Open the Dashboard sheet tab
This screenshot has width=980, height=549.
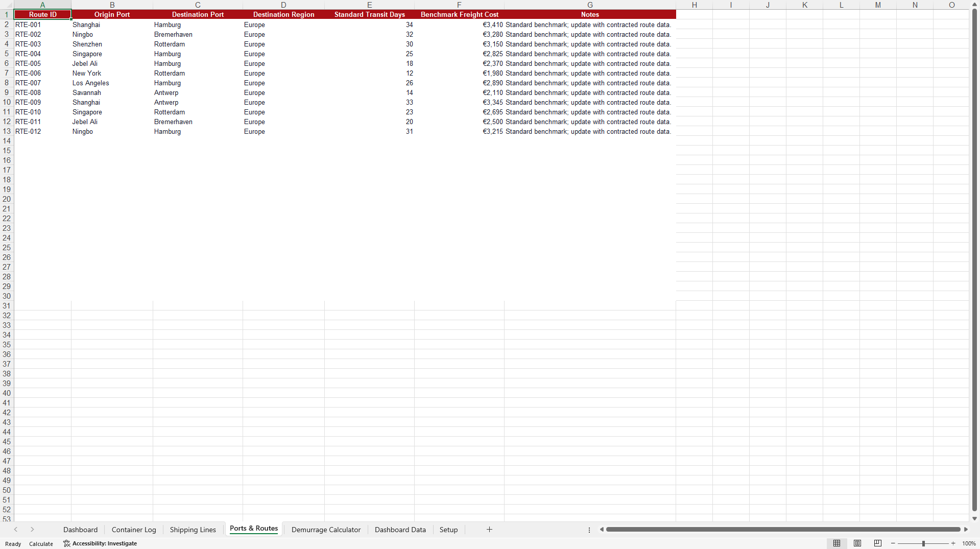(x=80, y=530)
